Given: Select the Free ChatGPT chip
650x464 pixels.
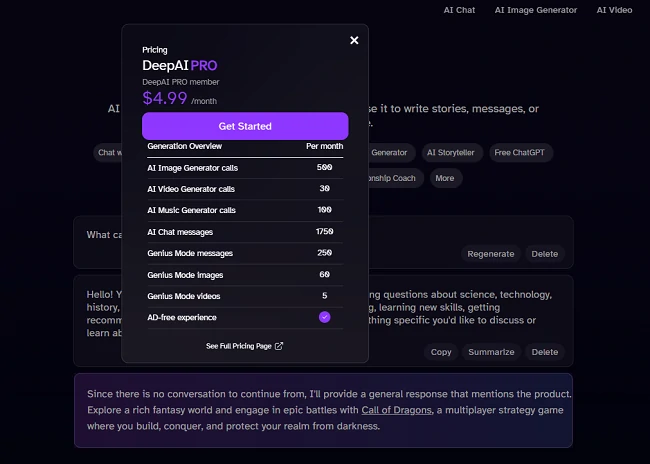Looking at the screenshot, I should pyautogui.click(x=519, y=153).
